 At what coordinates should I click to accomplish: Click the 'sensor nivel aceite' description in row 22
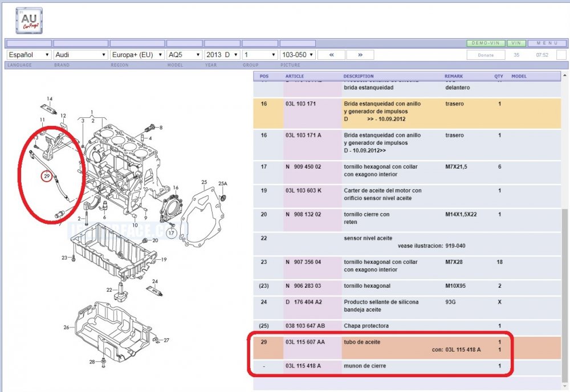(x=368, y=238)
